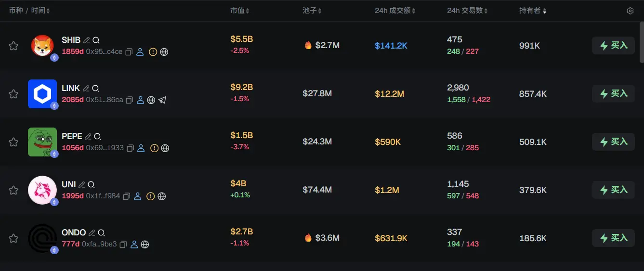Click the warning icon on PEPE row
This screenshot has width=644, height=271.
tap(154, 148)
